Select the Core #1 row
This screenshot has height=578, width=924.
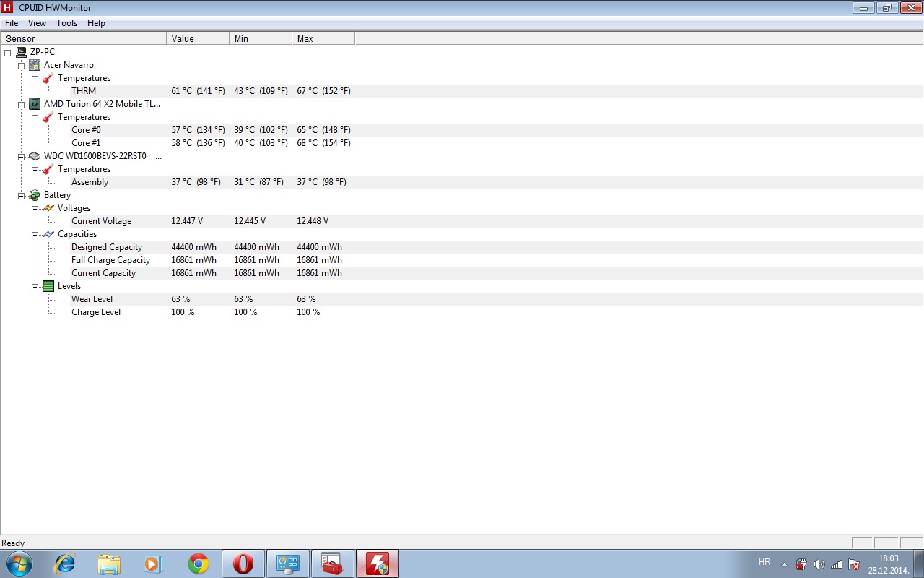click(462, 143)
